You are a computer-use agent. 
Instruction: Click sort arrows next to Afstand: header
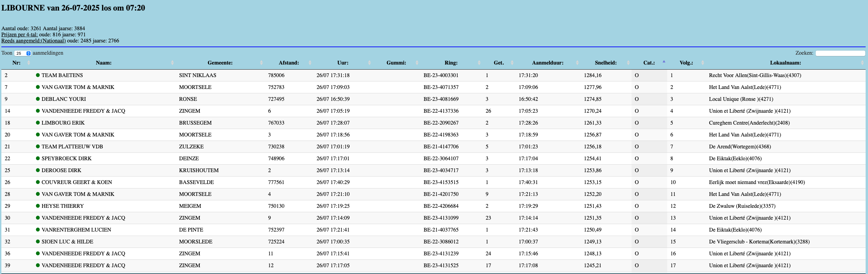pos(310,63)
